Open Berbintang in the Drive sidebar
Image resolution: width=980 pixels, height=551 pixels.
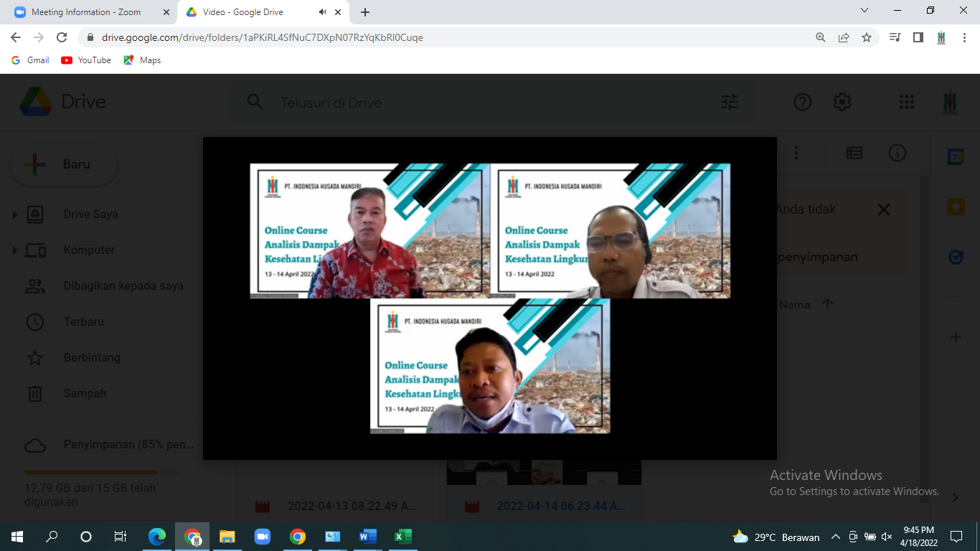coord(92,357)
